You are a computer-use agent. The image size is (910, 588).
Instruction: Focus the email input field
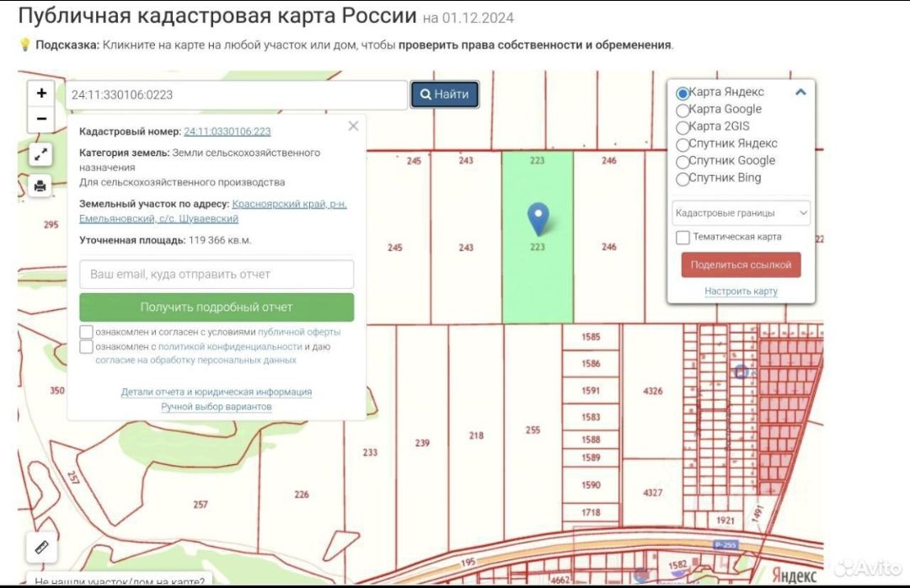[x=217, y=274]
